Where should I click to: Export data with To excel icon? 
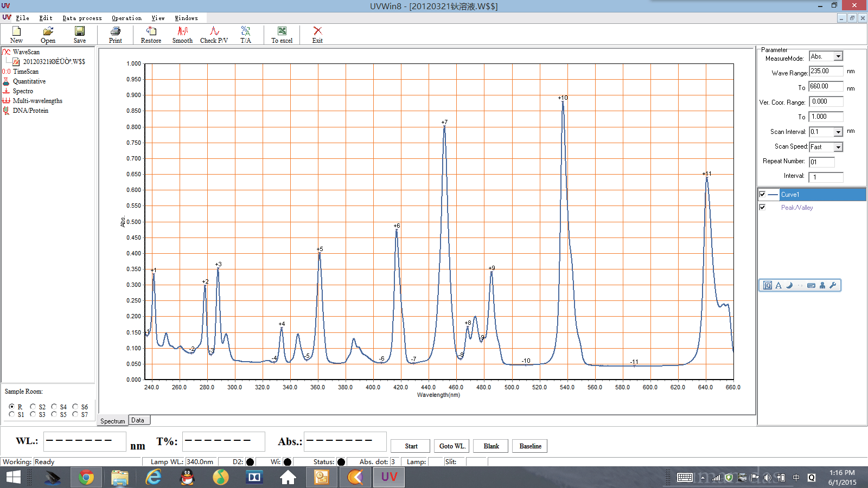[x=282, y=35]
